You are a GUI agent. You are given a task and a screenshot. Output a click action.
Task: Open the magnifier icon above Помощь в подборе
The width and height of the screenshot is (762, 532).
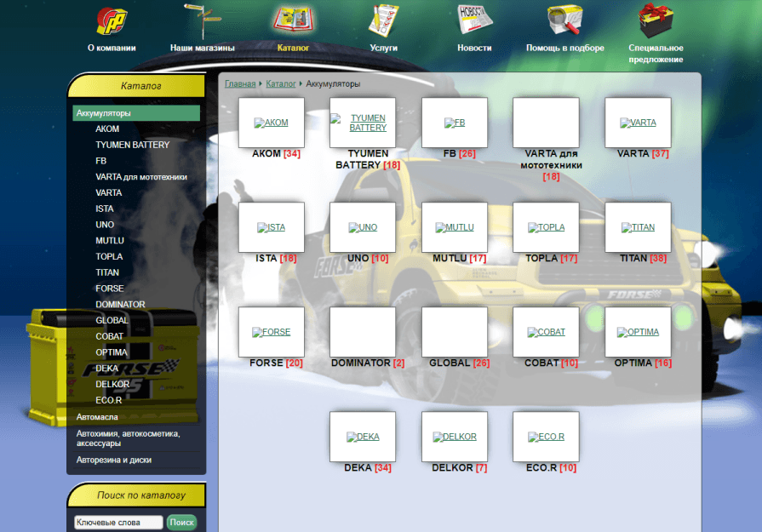click(x=565, y=20)
